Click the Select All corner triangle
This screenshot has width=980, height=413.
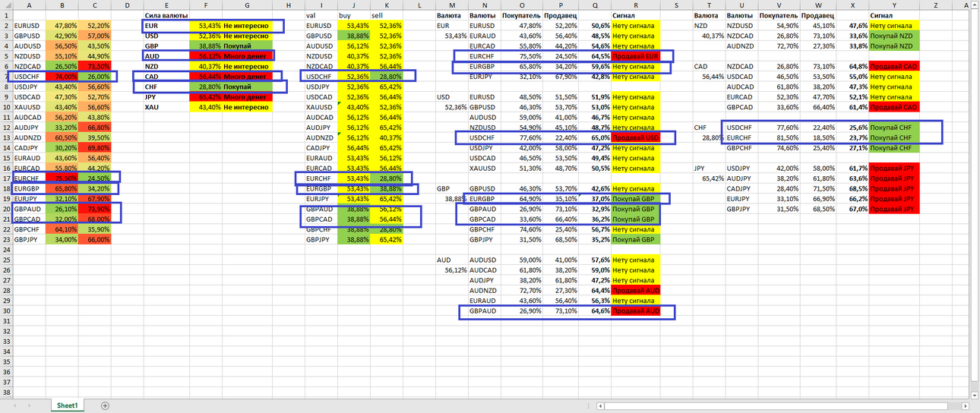click(x=7, y=5)
